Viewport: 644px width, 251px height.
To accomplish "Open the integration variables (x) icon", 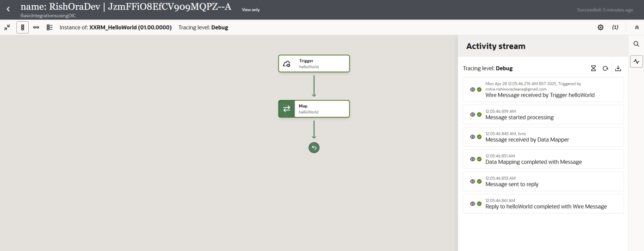I will coord(615,27).
